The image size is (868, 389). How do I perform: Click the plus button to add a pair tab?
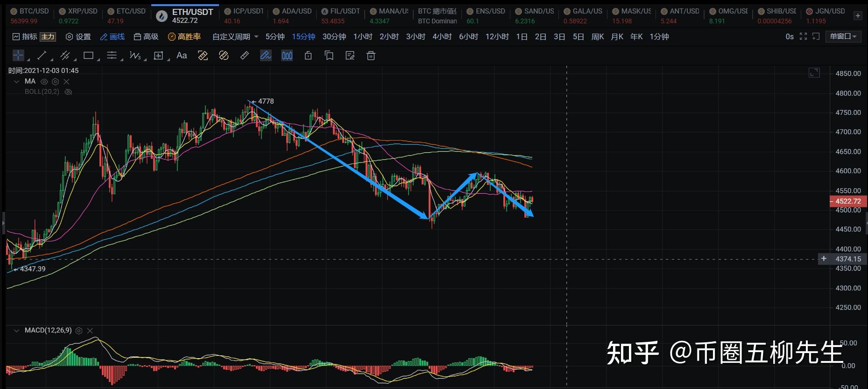click(858, 15)
